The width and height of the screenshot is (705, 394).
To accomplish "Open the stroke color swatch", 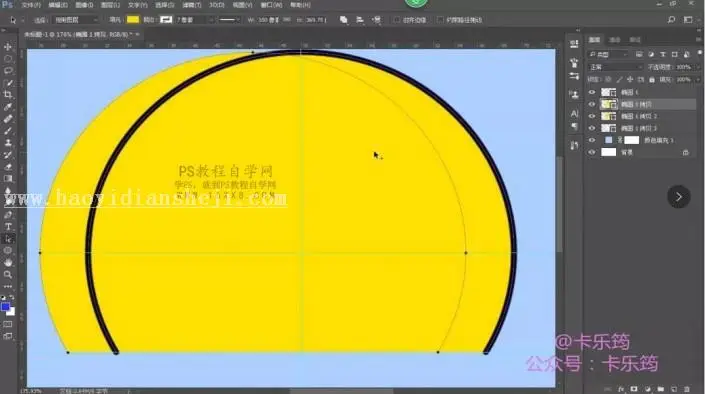I will [166, 19].
